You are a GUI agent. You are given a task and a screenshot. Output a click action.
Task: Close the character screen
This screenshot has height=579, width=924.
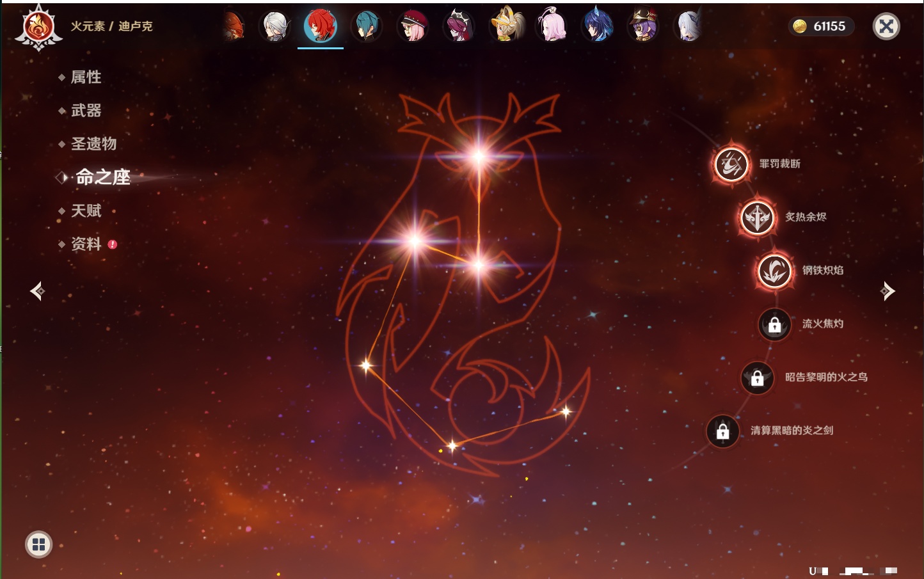click(886, 26)
